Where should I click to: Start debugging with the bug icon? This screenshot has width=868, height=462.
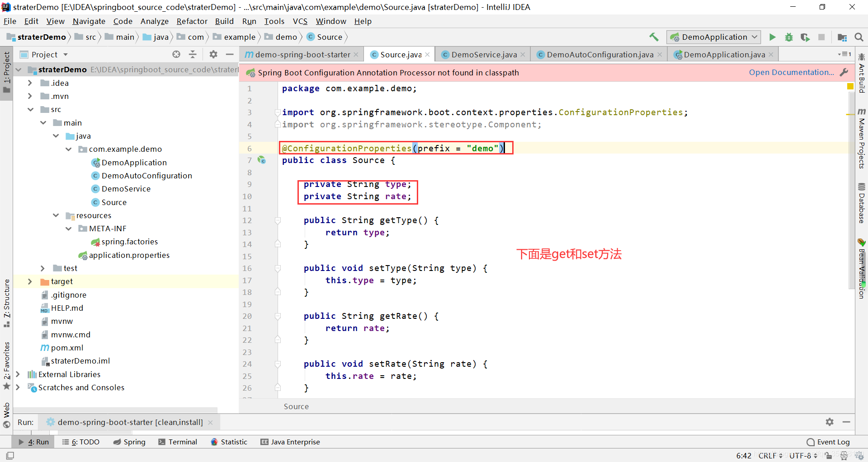tap(789, 37)
